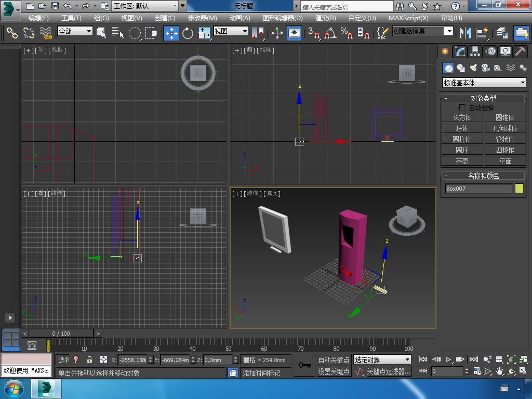Click the Play Animation button
This screenshot has height=399, width=532.
pyautogui.click(x=448, y=360)
